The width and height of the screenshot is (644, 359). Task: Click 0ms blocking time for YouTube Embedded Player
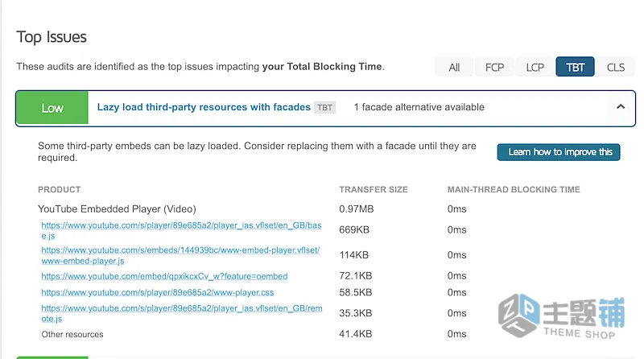(456, 209)
